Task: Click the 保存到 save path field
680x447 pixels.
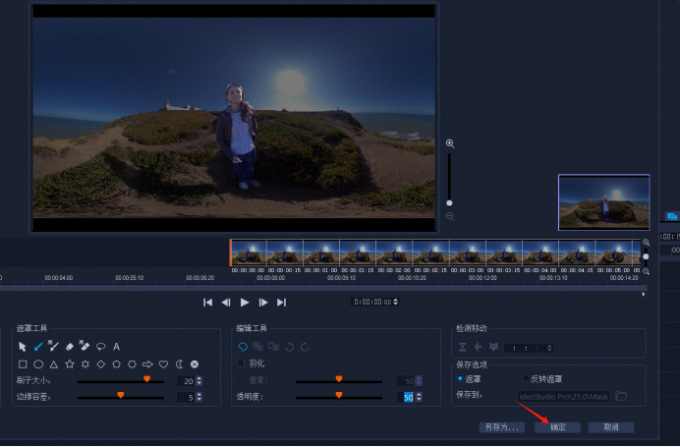Action: 563,396
